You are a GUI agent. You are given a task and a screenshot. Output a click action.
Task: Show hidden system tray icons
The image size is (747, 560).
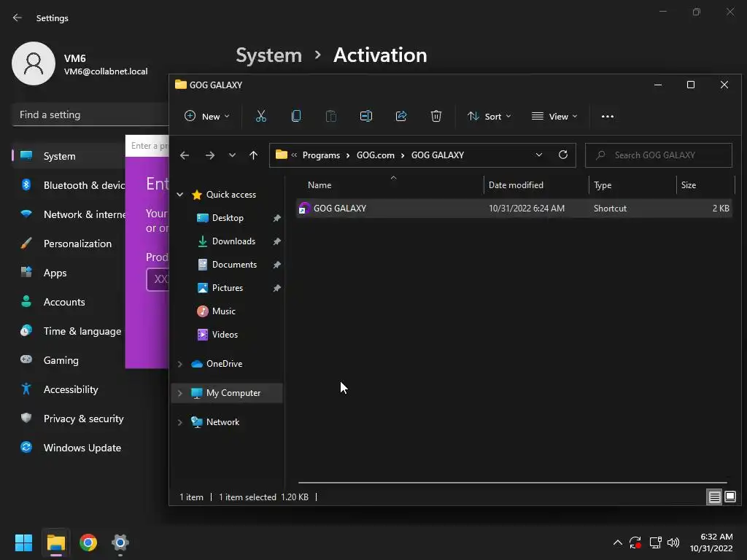coord(617,542)
